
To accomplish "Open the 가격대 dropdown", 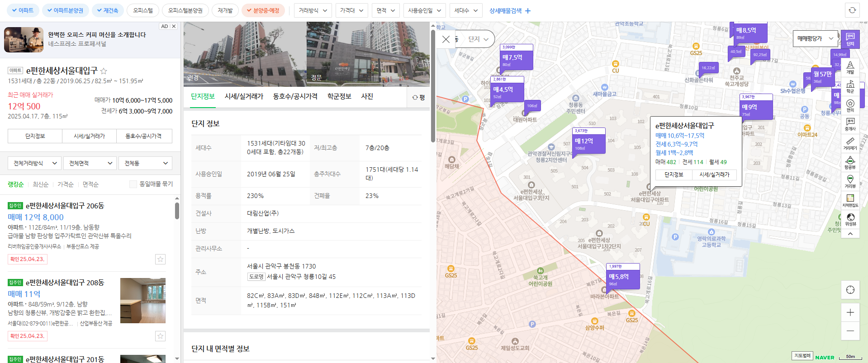I will point(351,10).
